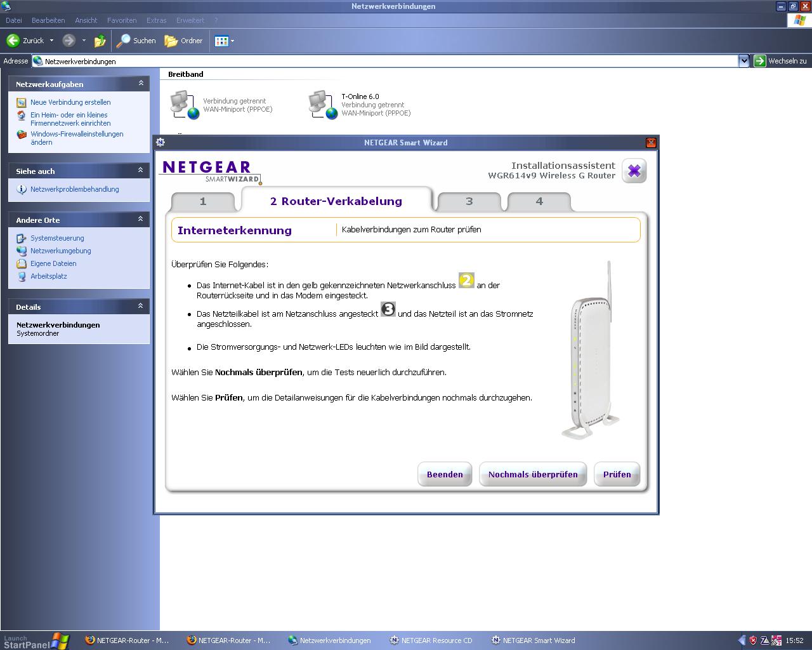Open the ? help menu

(216, 20)
